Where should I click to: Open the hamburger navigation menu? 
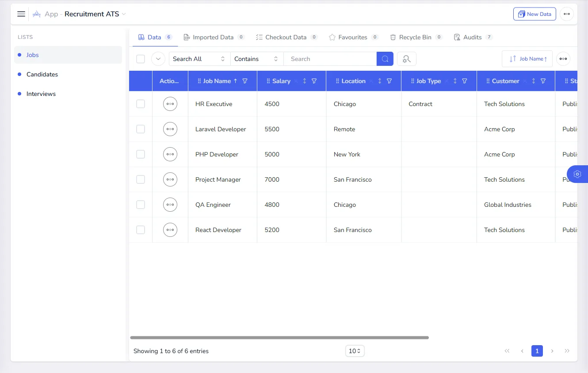tap(21, 14)
